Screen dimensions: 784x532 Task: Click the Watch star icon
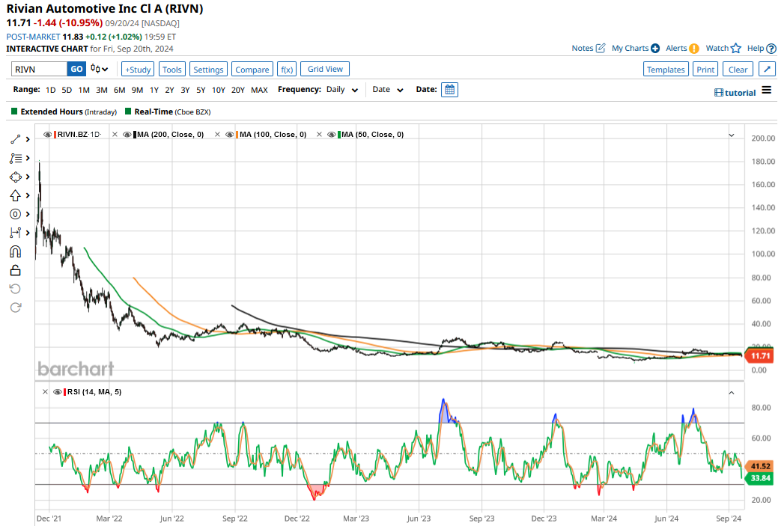point(735,49)
